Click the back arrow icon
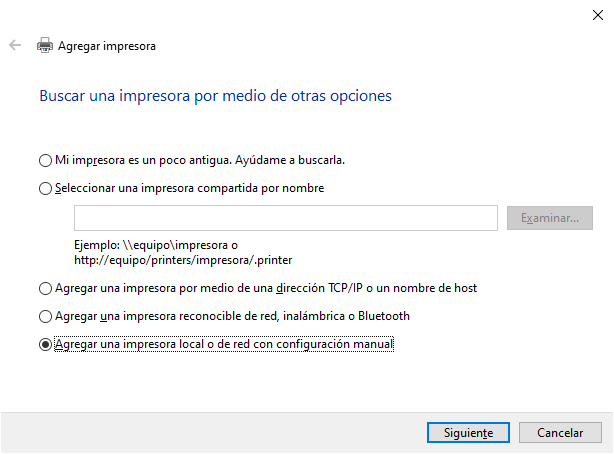 point(15,45)
